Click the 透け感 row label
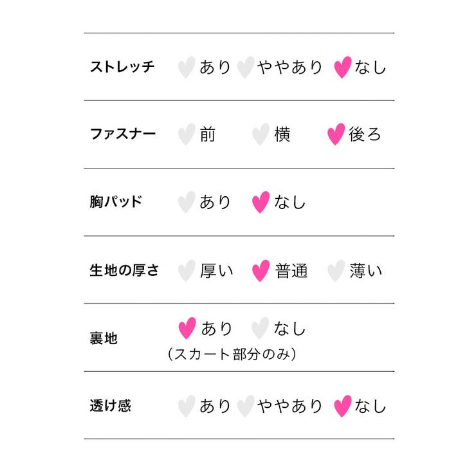The width and height of the screenshot is (476, 476). [x=110, y=406]
